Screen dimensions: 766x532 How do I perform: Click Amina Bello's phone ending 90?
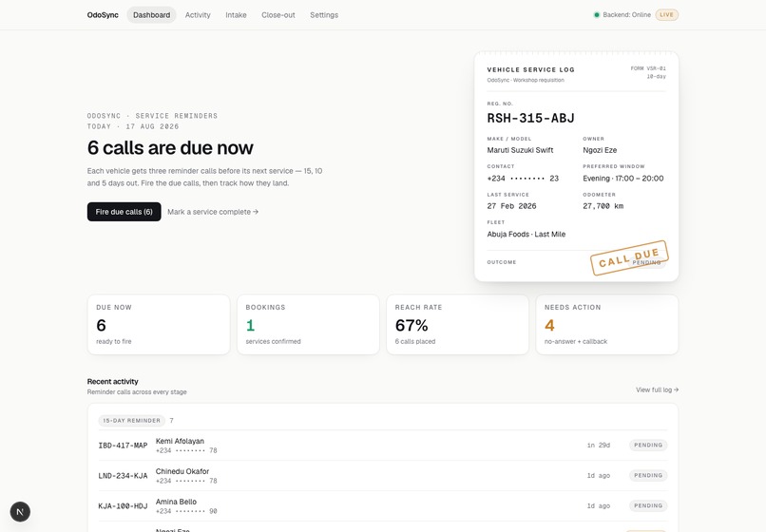click(x=186, y=511)
